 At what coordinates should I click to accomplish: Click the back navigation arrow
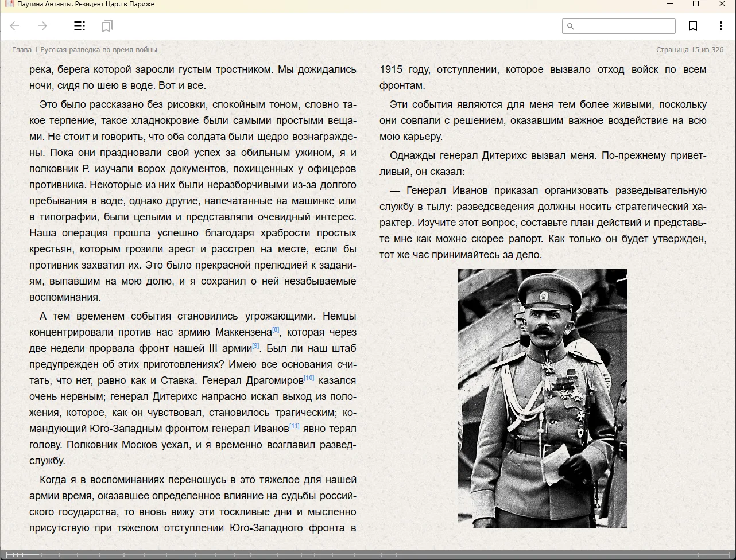(15, 26)
